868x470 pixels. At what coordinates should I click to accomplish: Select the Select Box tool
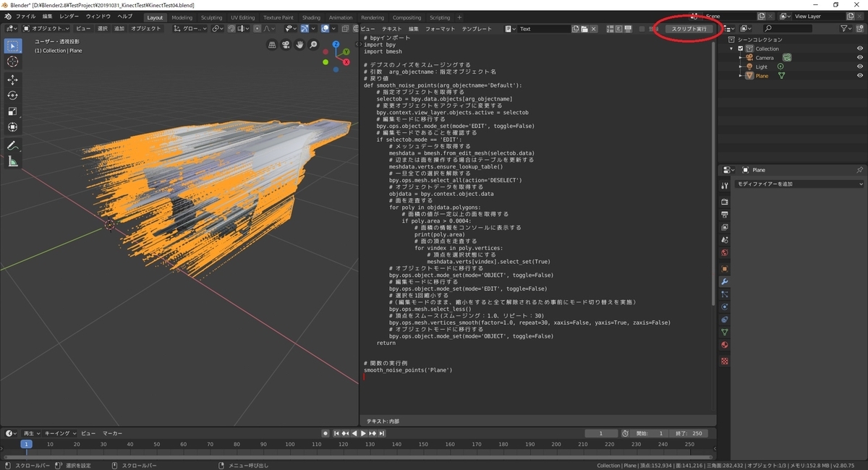[x=13, y=46]
